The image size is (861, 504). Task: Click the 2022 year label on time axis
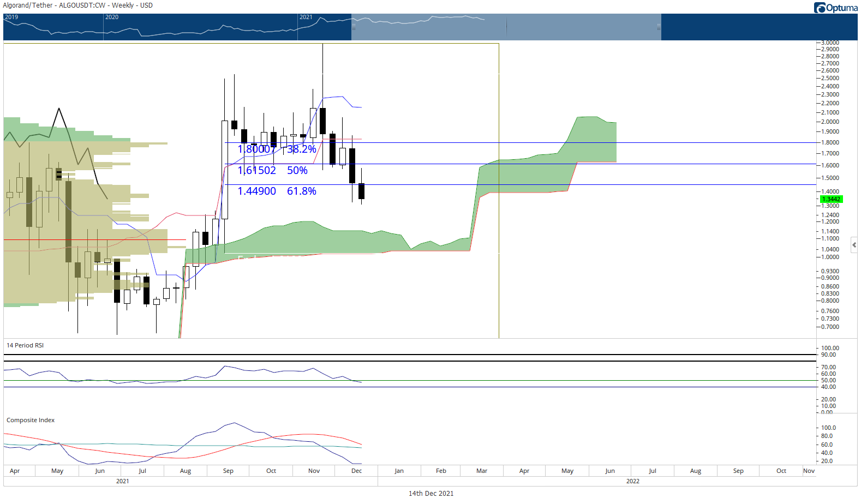[x=633, y=481]
